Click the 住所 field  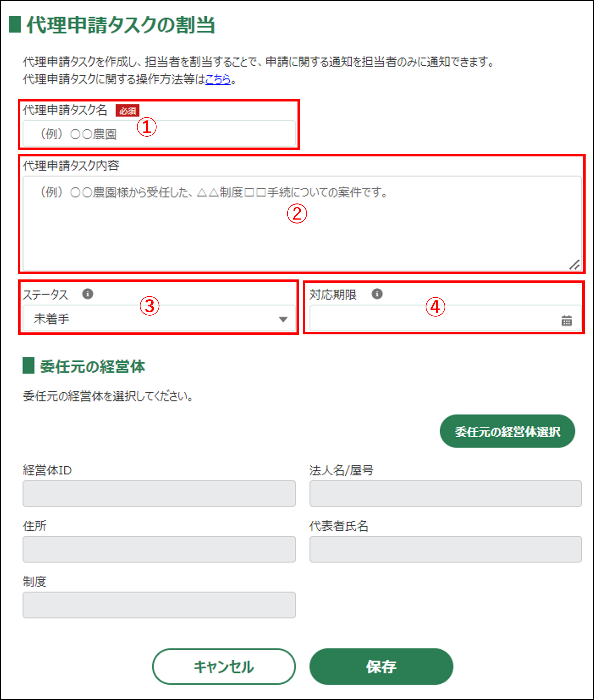(x=159, y=549)
